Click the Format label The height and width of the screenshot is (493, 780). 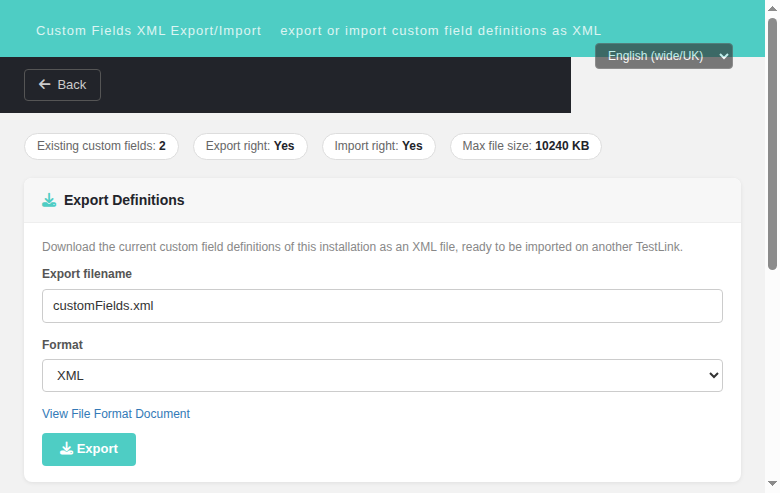(x=62, y=345)
